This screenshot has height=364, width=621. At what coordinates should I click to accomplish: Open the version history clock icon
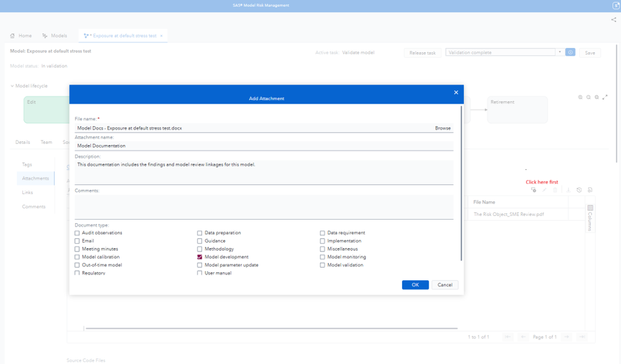coord(579,190)
